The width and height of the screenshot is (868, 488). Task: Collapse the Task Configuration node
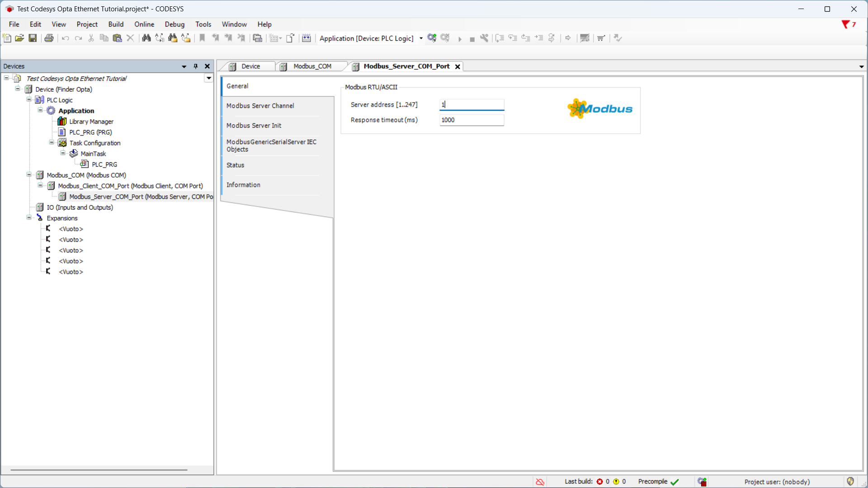pyautogui.click(x=52, y=143)
